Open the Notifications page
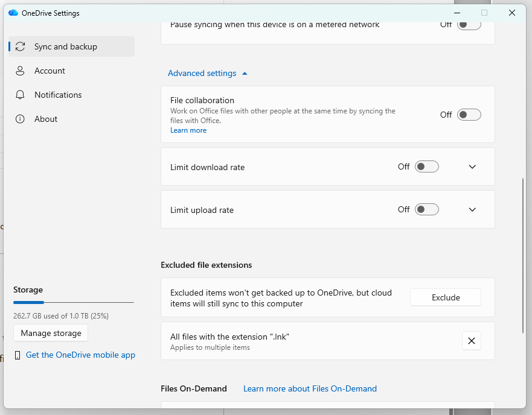The height and width of the screenshot is (415, 532). [x=72, y=95]
